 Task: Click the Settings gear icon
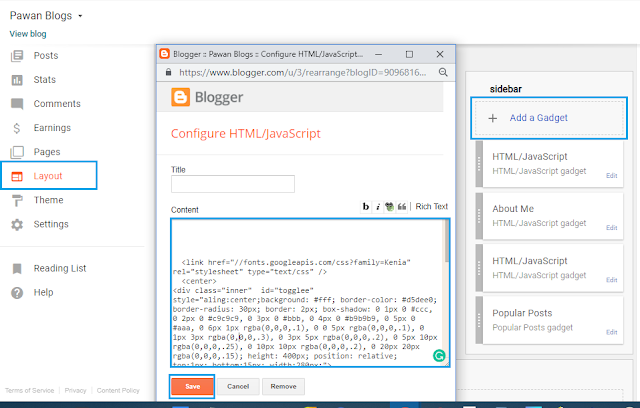17,224
